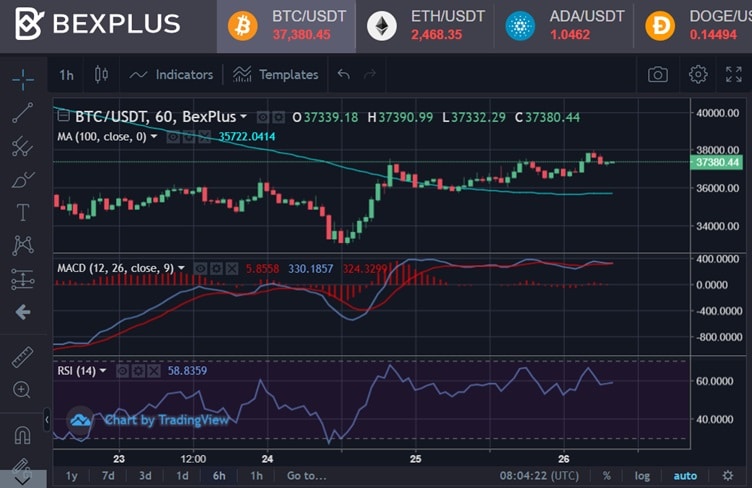
Task: Open the pitchfork drawing tool
Action: 23,146
